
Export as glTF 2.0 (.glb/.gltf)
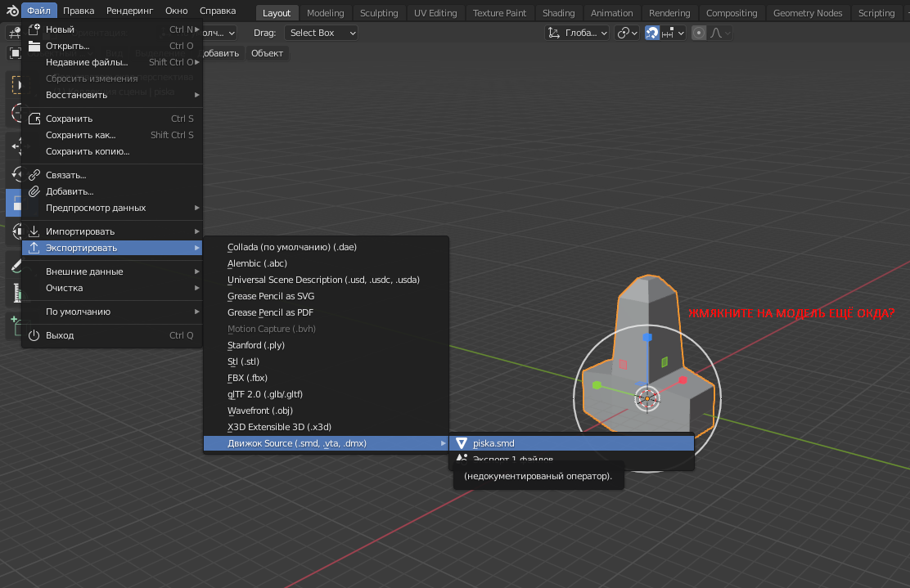click(x=327, y=393)
